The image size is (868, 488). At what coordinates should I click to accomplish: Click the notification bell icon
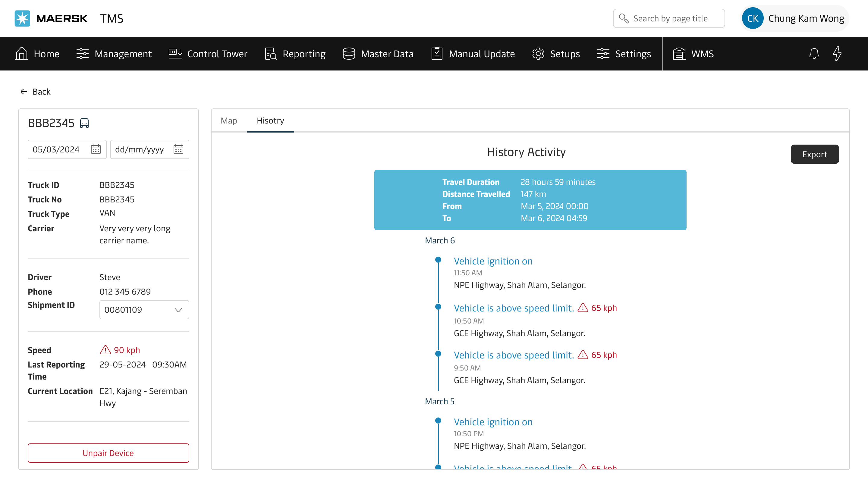814,54
